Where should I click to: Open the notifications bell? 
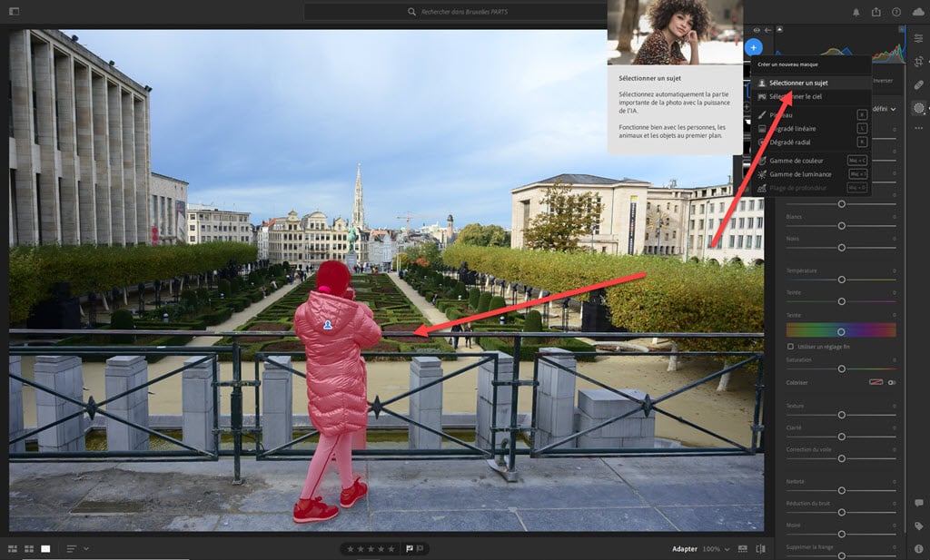(x=856, y=12)
